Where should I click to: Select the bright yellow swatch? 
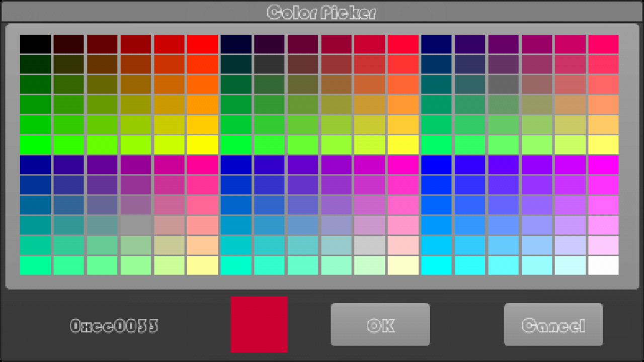tap(203, 144)
